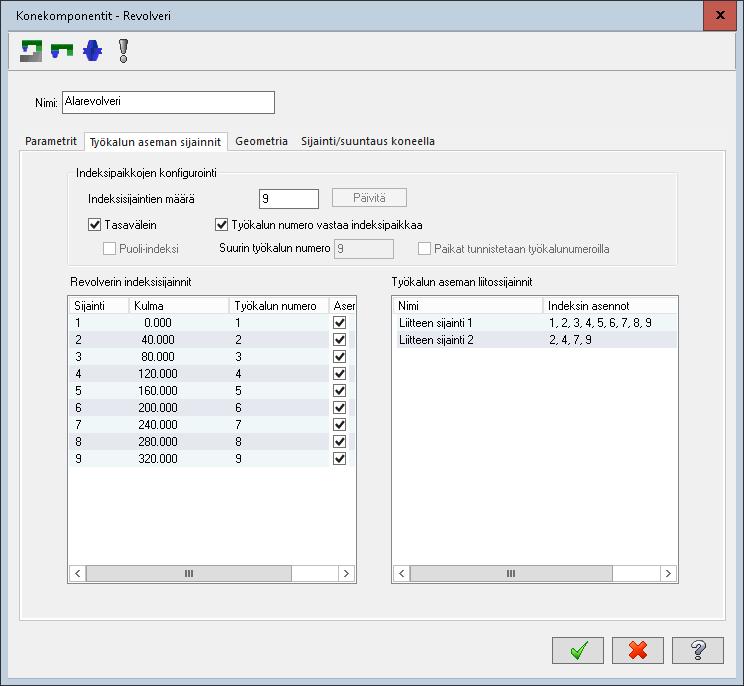
Task: Switch to the Parametrit tab
Action: pos(51,141)
